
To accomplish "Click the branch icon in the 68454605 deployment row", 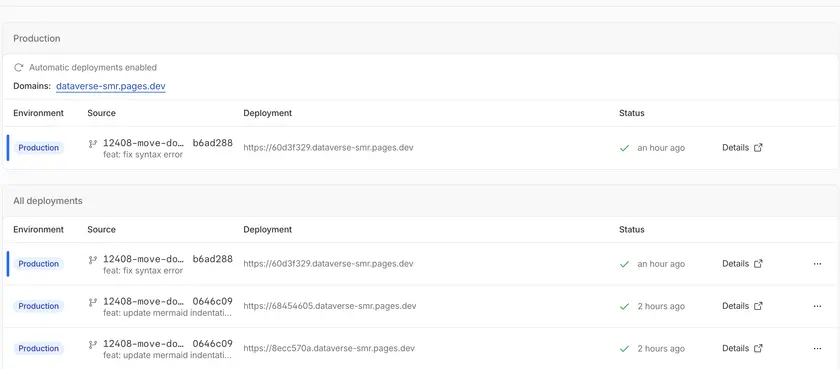I will tap(93, 302).
